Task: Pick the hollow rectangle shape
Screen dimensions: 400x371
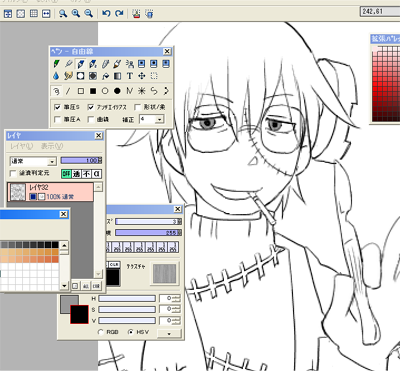Action: click(x=80, y=91)
